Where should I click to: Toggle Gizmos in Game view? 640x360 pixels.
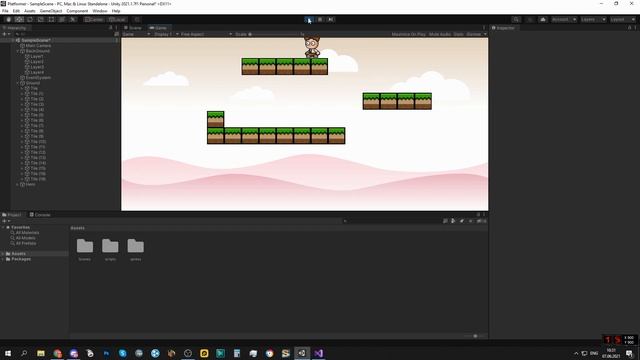click(473, 34)
